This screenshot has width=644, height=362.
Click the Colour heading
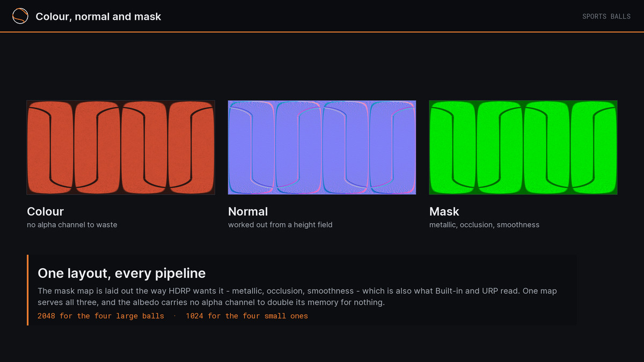pos(45,211)
